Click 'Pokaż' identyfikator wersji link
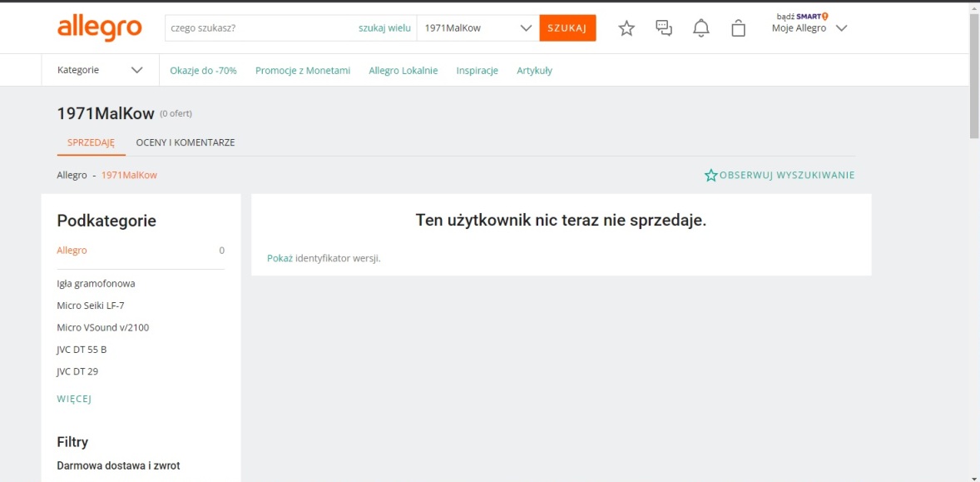This screenshot has height=482, width=980. point(280,258)
